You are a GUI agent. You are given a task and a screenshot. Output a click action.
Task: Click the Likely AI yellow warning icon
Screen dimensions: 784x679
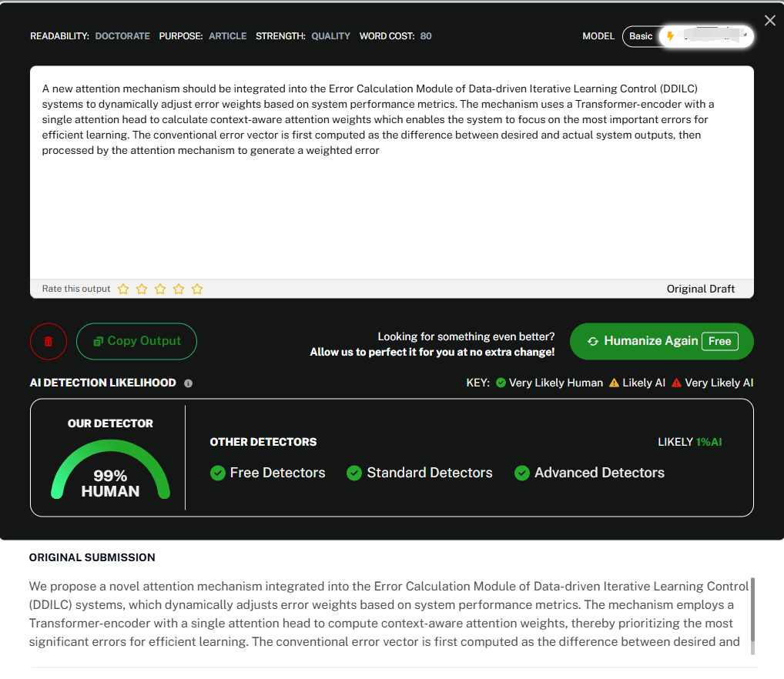[614, 383]
